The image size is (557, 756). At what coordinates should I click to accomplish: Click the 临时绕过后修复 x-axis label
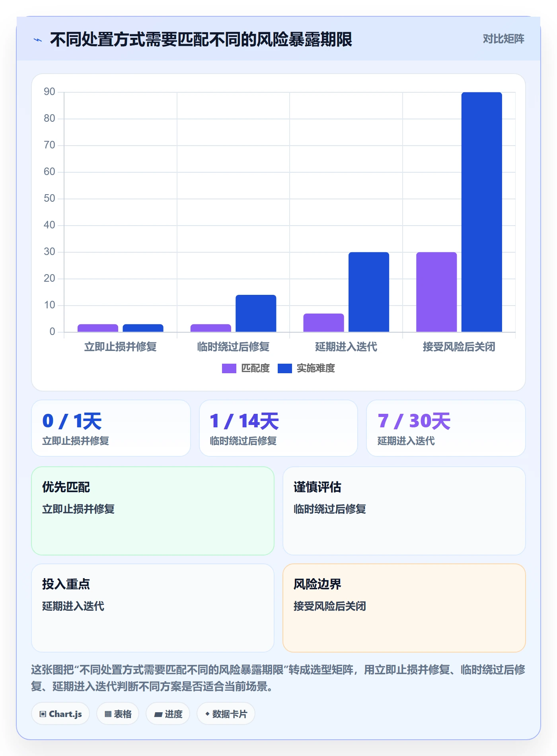[234, 347]
